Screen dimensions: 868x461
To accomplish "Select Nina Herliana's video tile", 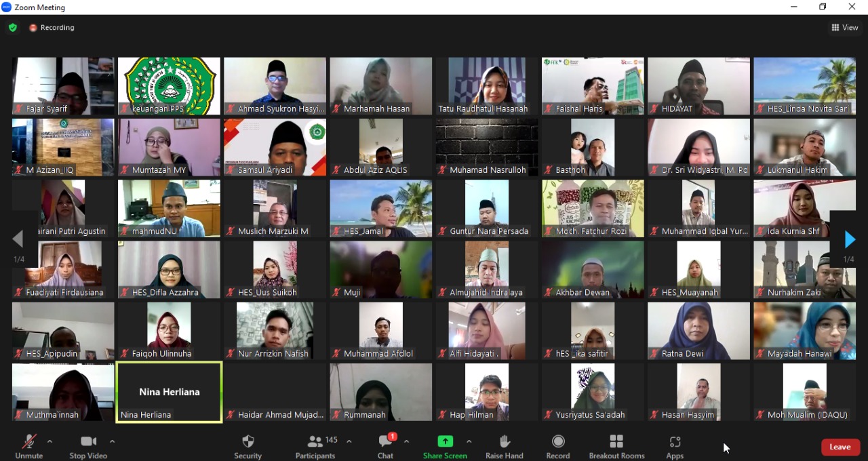I will click(x=170, y=392).
